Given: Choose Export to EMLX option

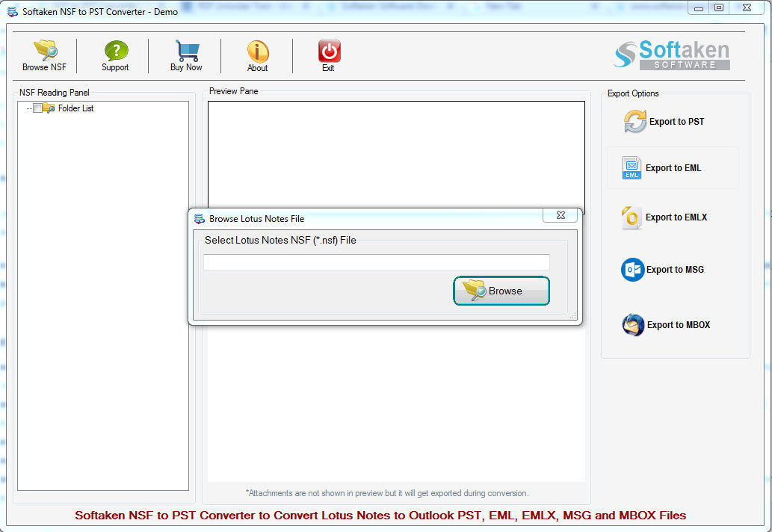Looking at the screenshot, I should coord(664,217).
